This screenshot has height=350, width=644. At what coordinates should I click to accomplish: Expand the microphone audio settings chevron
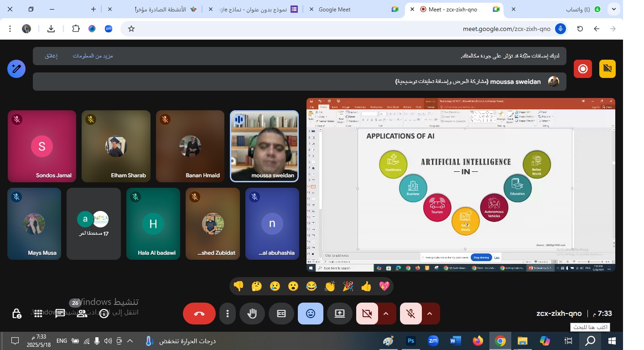coord(430,314)
